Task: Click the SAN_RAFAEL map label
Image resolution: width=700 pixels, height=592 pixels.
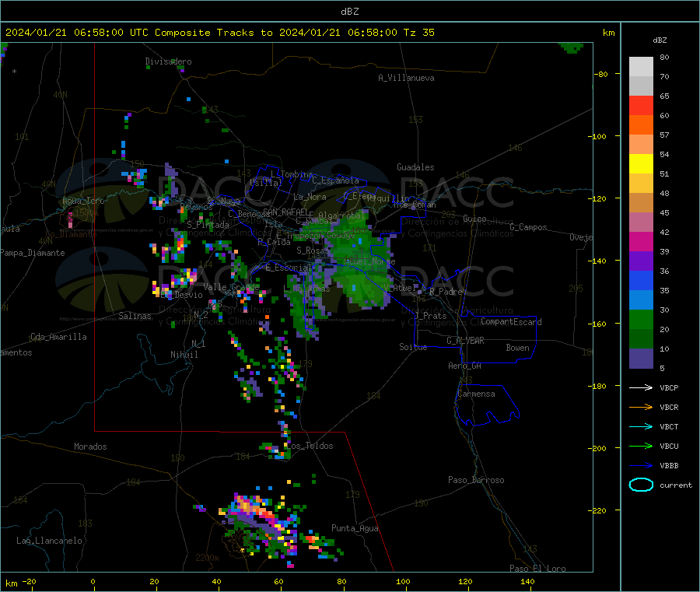Action: 285,212
